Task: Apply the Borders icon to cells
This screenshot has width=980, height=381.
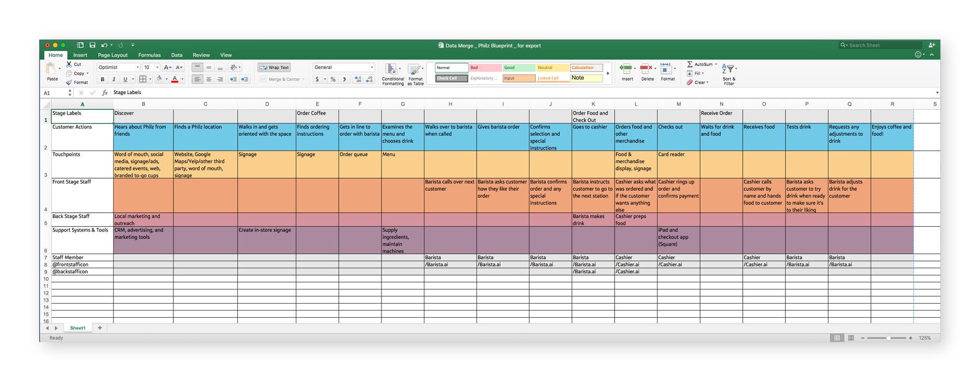Action: (x=142, y=79)
